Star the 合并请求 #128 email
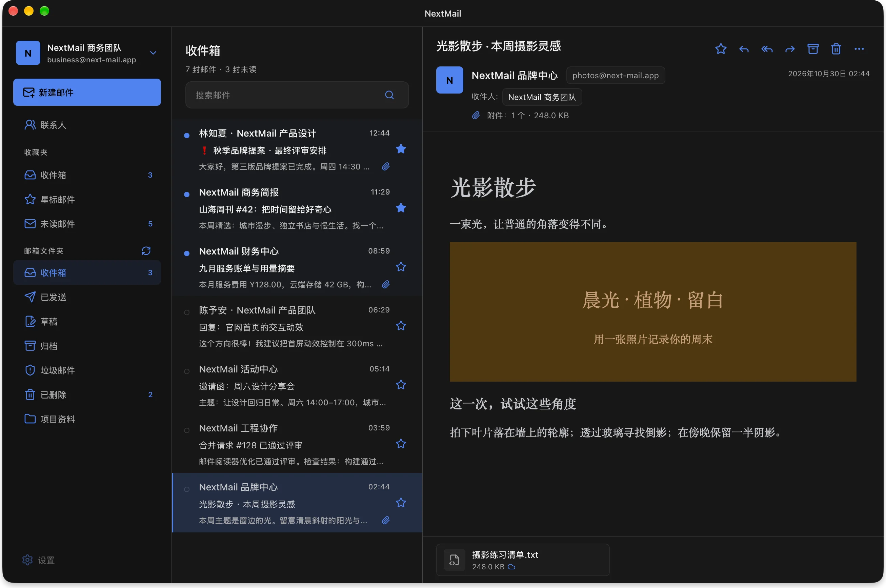The width and height of the screenshot is (886, 588). point(400,444)
